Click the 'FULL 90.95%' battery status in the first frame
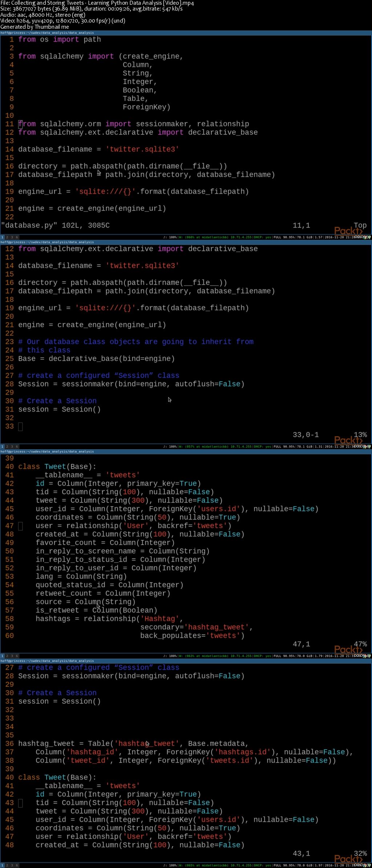Image resolution: width=372 pixels, height=868 pixels. (284, 237)
